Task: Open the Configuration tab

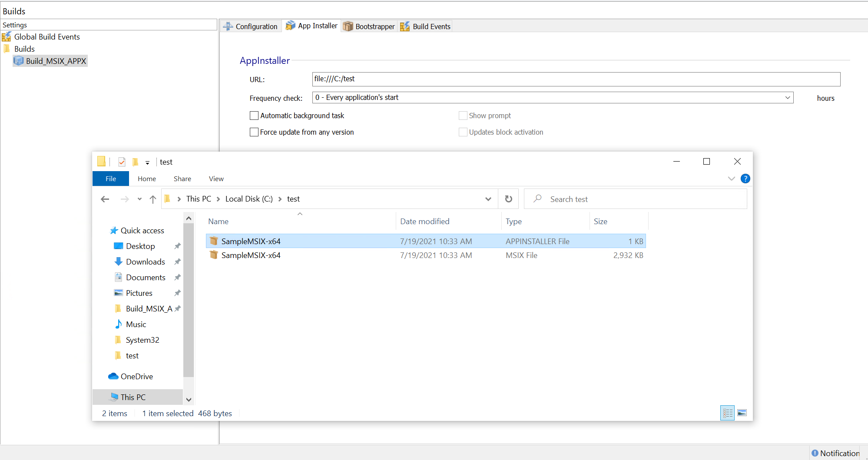Action: pos(251,26)
